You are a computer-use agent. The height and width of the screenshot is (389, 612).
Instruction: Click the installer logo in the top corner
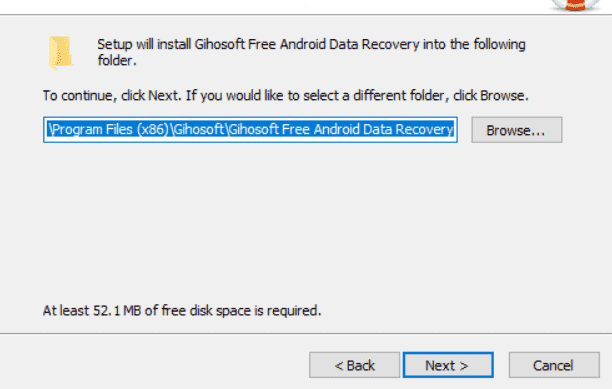[576, 5]
